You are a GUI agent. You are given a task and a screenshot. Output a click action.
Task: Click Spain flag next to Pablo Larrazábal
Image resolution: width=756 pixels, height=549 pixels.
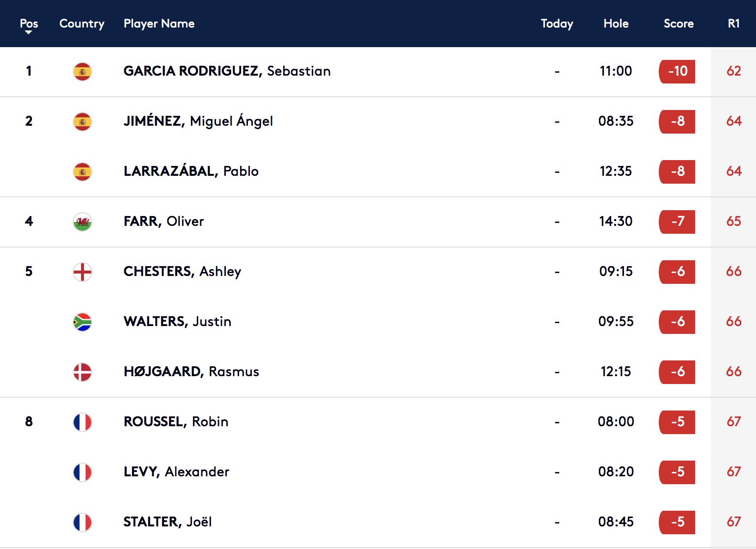coord(82,172)
